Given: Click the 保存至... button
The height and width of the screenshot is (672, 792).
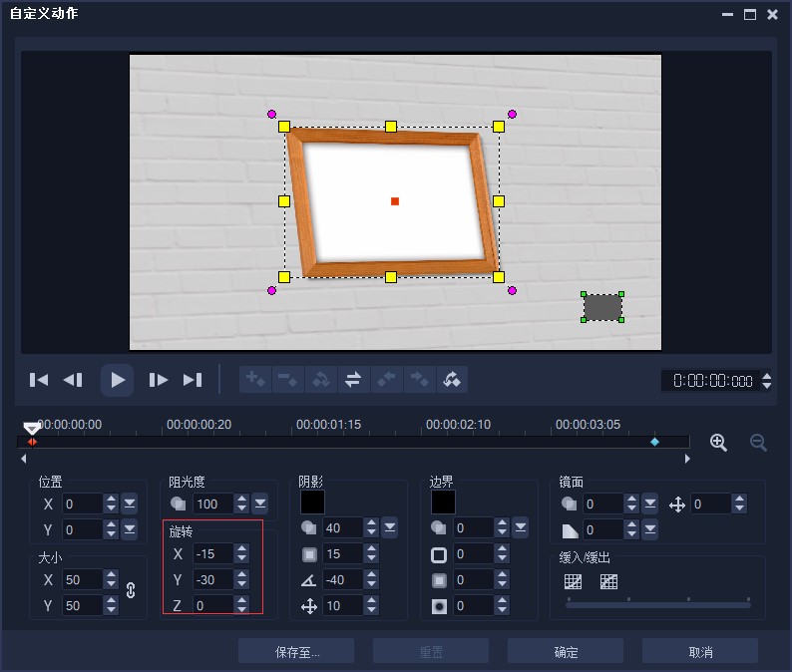Looking at the screenshot, I should tap(296, 652).
